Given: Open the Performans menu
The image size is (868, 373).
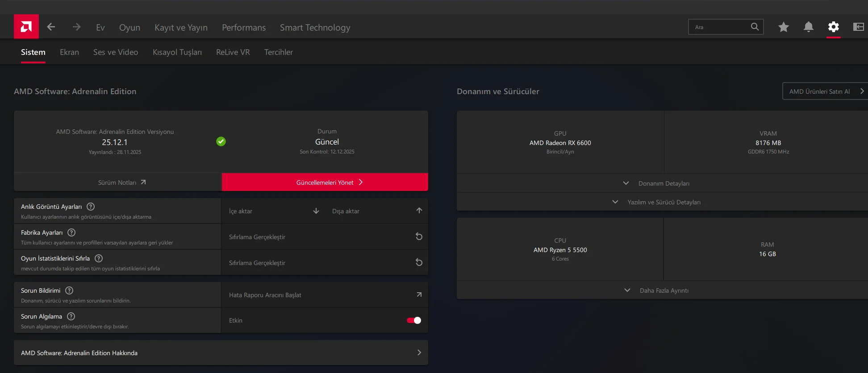Looking at the screenshot, I should click(244, 28).
